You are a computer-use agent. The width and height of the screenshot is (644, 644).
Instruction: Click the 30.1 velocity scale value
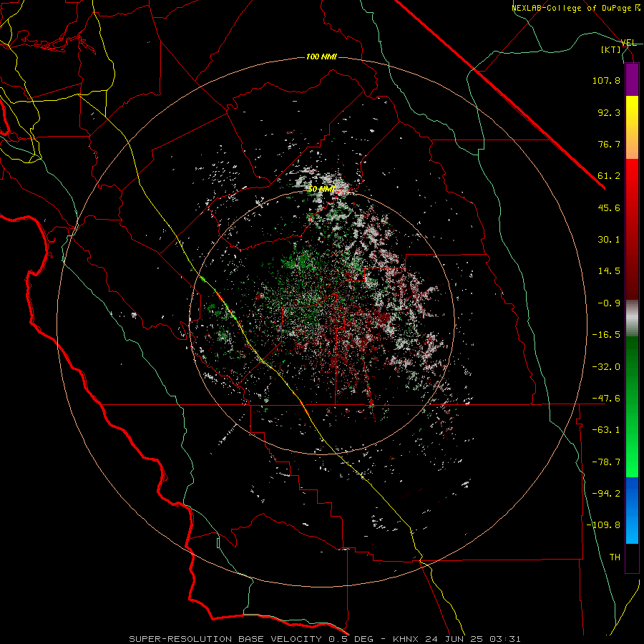point(609,240)
